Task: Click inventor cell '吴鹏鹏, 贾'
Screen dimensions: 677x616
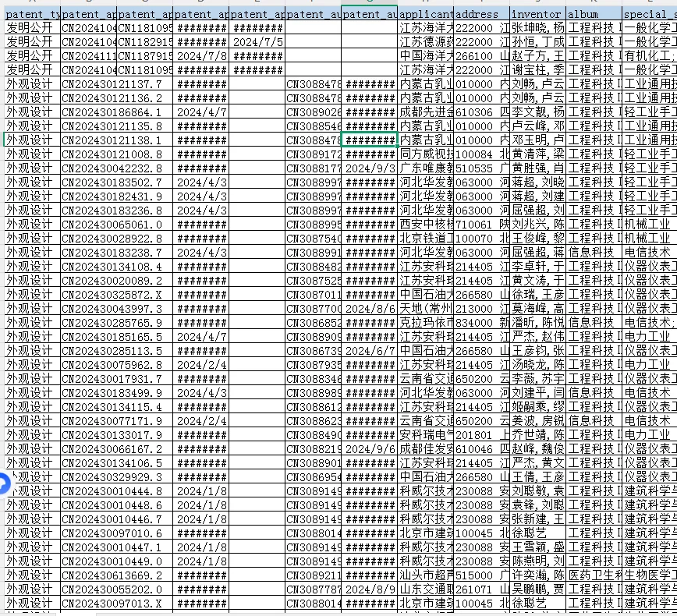Action: click(x=537, y=589)
